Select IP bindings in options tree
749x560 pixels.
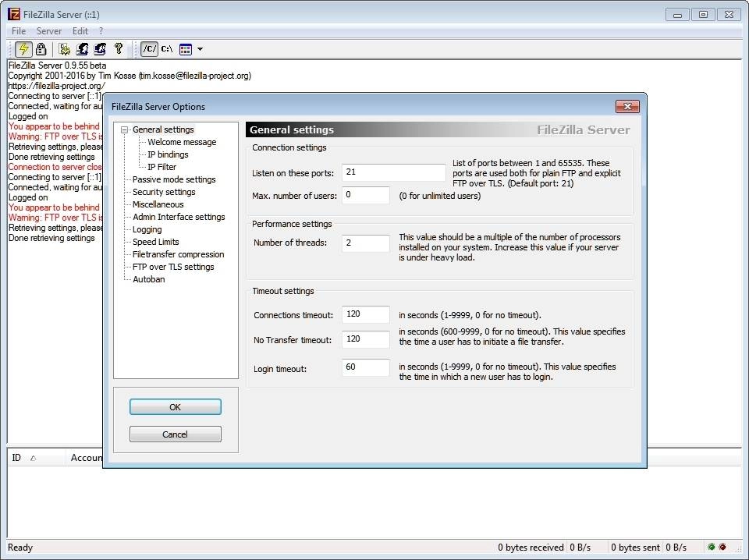click(x=168, y=154)
